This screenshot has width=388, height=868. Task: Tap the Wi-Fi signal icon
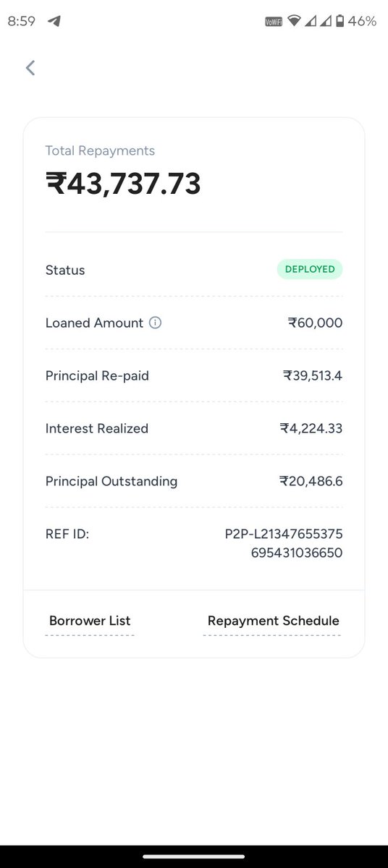pos(294,22)
